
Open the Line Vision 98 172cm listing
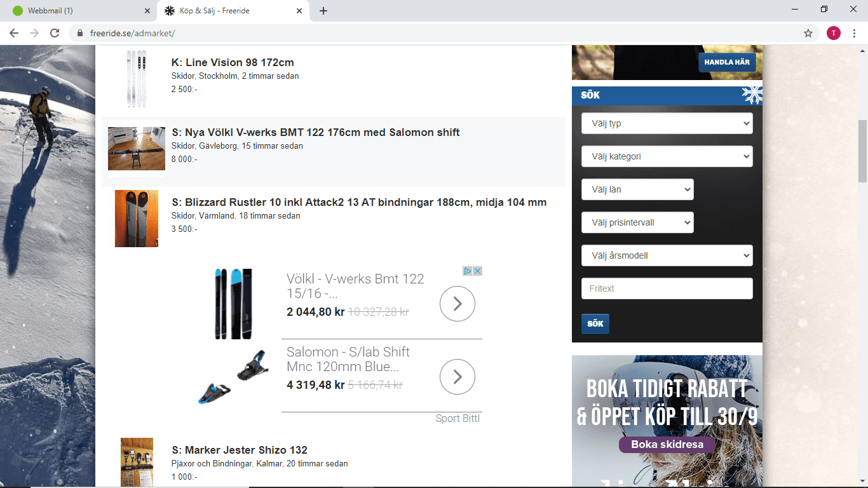233,62
